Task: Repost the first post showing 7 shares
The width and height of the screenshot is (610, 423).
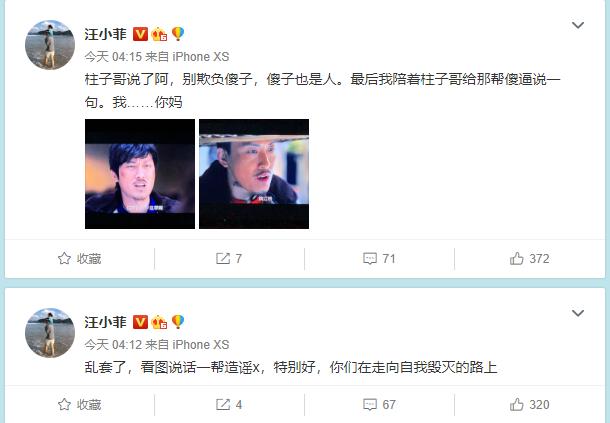Action: click(x=229, y=258)
